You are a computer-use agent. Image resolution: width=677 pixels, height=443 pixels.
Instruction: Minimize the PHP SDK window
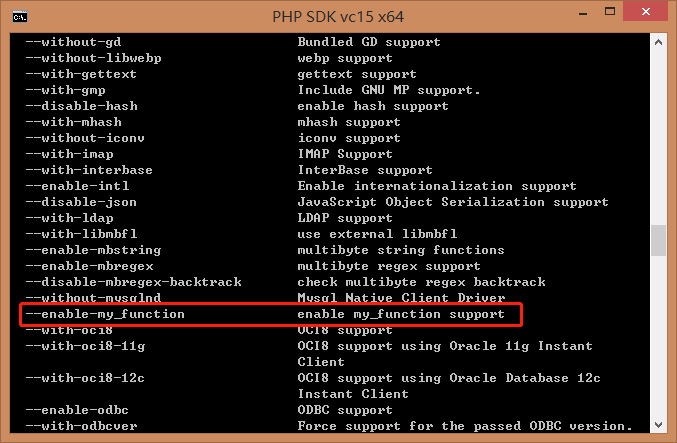tap(583, 13)
